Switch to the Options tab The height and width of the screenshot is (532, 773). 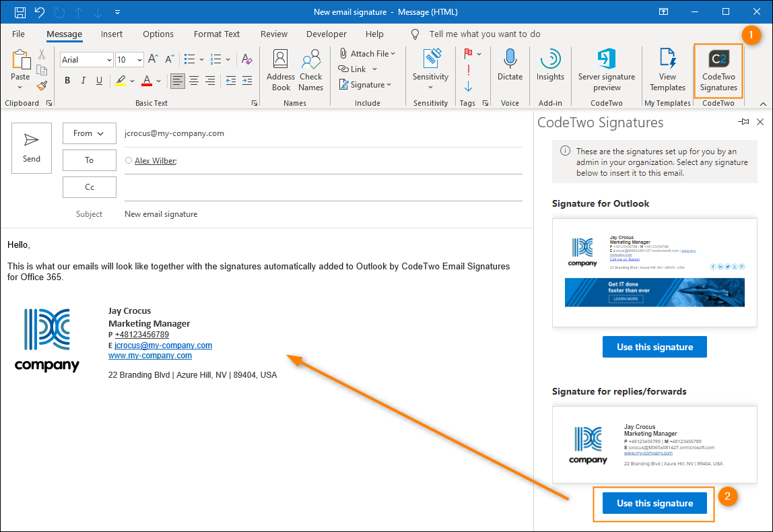pos(158,34)
